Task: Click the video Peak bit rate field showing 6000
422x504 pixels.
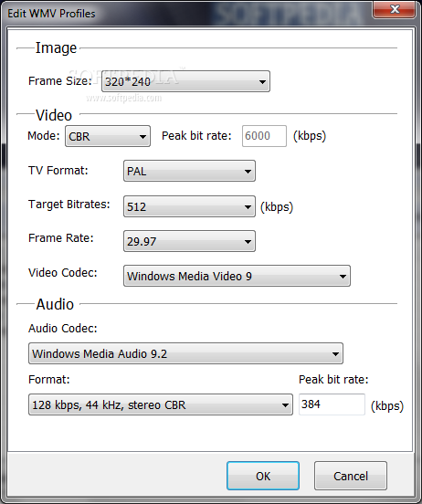Action: 264,136
